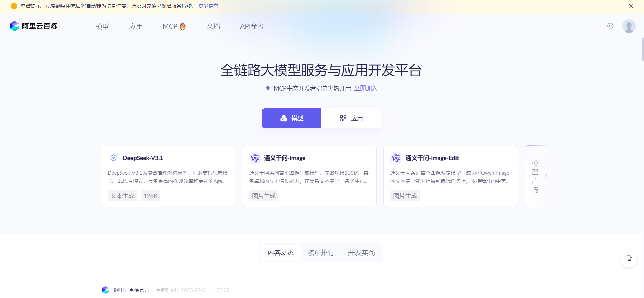Open the 通义千问-Image model title

click(x=285, y=158)
